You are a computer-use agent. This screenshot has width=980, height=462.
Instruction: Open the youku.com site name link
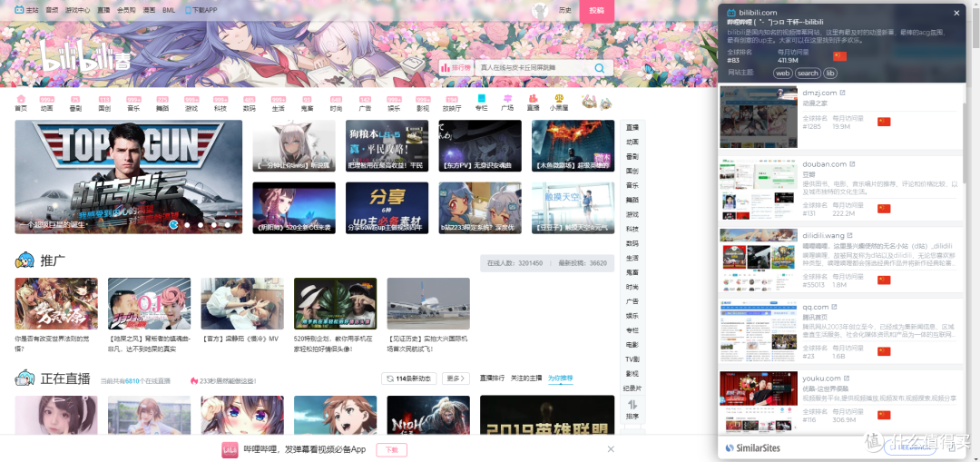click(822, 378)
